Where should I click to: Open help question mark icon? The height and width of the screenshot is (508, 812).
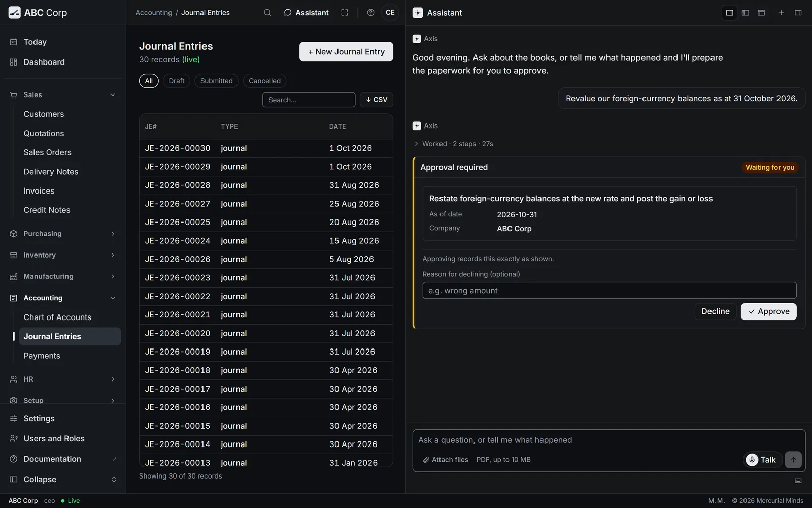[x=371, y=13]
